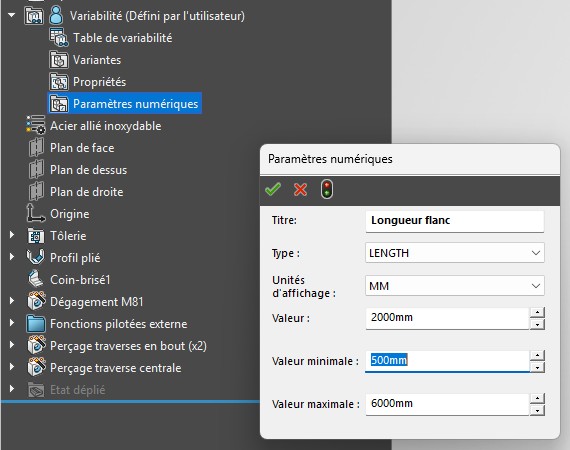Screen dimensions: 570x450
Task: Click the Coin-brisé1 feature icon
Action: pyautogui.click(x=36, y=279)
